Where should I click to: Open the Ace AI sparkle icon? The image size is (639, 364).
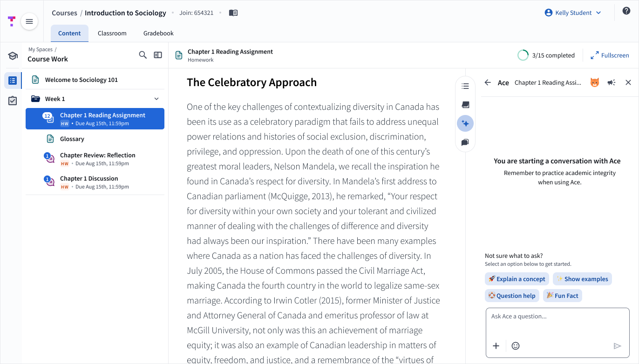(x=465, y=123)
